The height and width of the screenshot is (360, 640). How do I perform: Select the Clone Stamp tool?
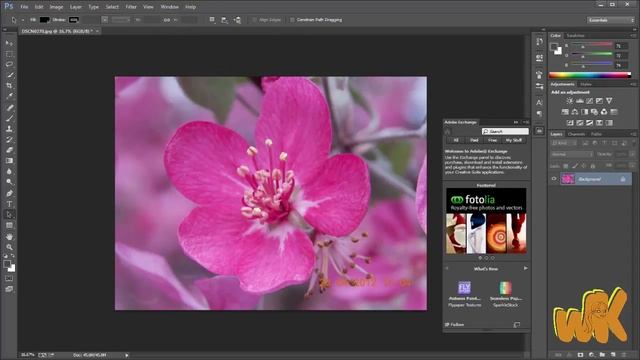(x=9, y=129)
